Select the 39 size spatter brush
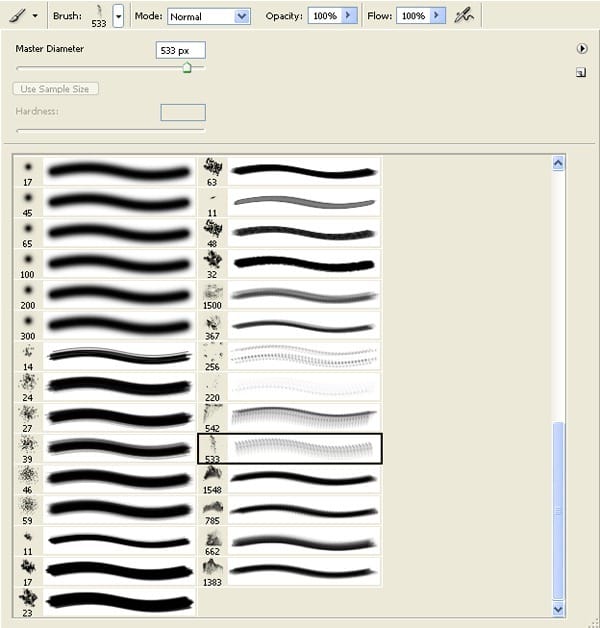This screenshot has width=600, height=628. (x=105, y=449)
